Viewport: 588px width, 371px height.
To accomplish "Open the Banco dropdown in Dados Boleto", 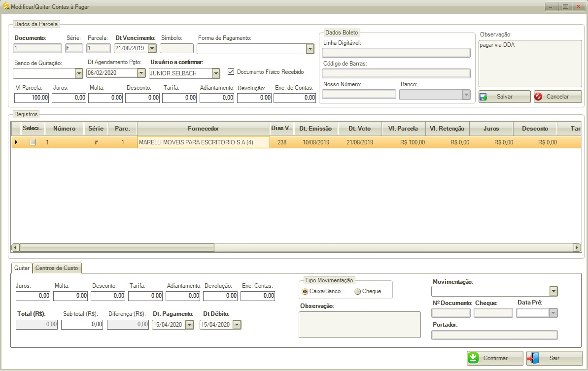I will pyautogui.click(x=466, y=95).
